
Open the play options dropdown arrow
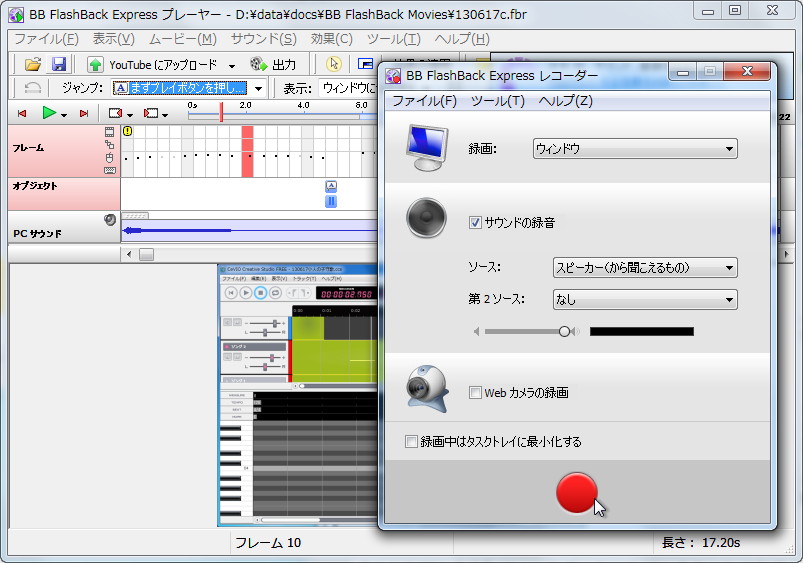(64, 115)
